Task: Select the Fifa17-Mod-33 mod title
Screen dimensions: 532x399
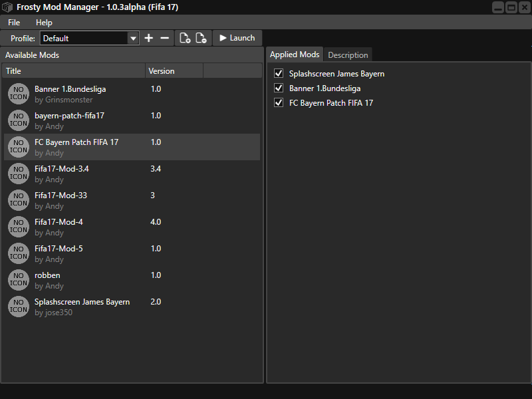Action: coord(61,196)
